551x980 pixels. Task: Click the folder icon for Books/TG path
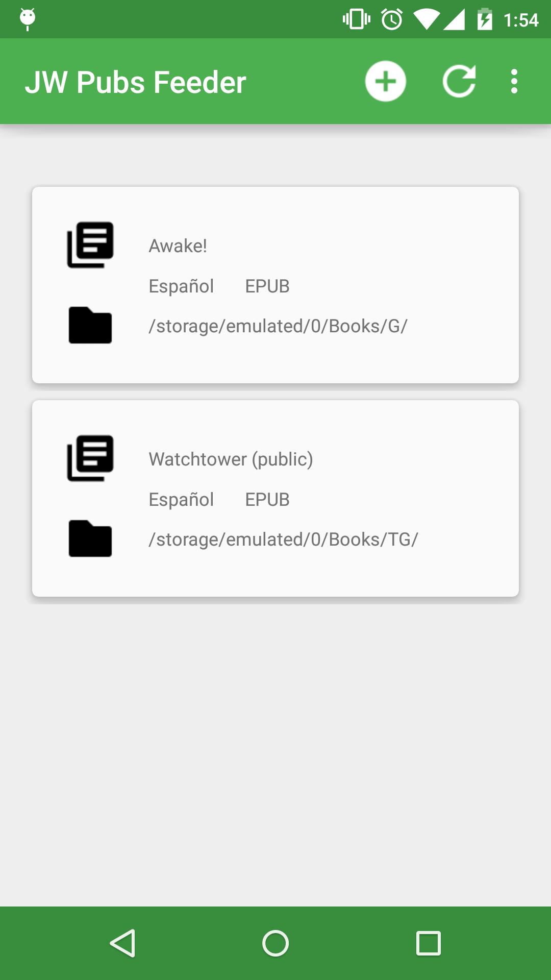(90, 538)
